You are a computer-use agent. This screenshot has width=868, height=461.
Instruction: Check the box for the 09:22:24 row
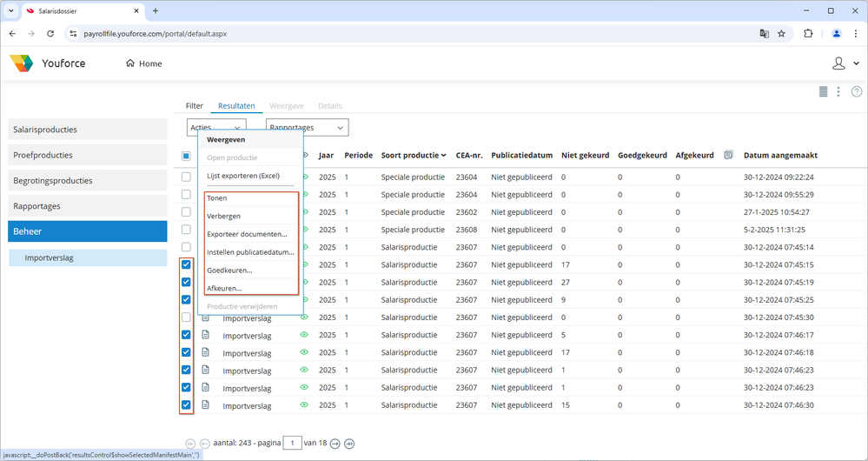click(186, 177)
